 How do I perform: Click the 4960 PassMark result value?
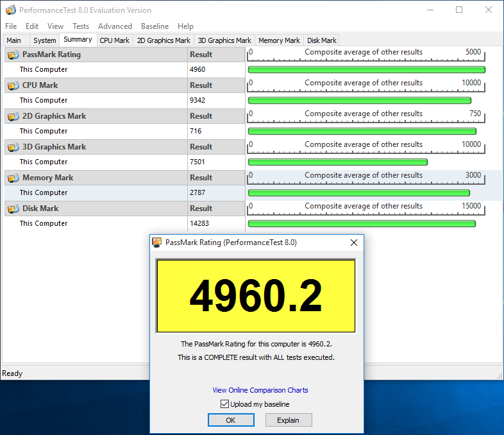click(x=197, y=69)
